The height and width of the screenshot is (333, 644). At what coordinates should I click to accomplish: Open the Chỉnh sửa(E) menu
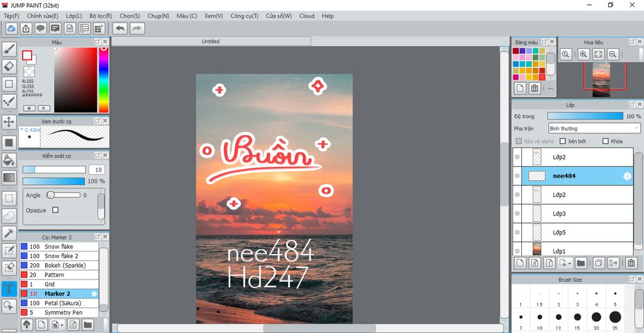tap(43, 16)
